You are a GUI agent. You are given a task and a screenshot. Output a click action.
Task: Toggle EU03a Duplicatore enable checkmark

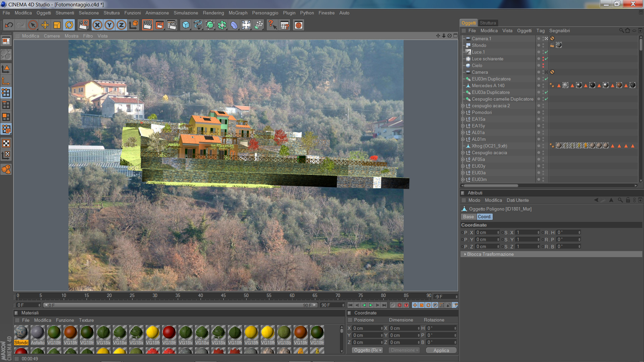point(546,92)
